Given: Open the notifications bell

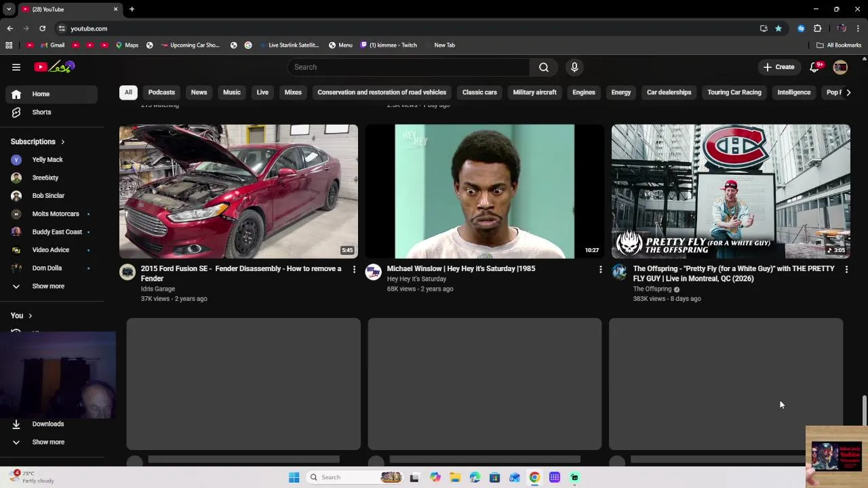Looking at the screenshot, I should (x=815, y=67).
